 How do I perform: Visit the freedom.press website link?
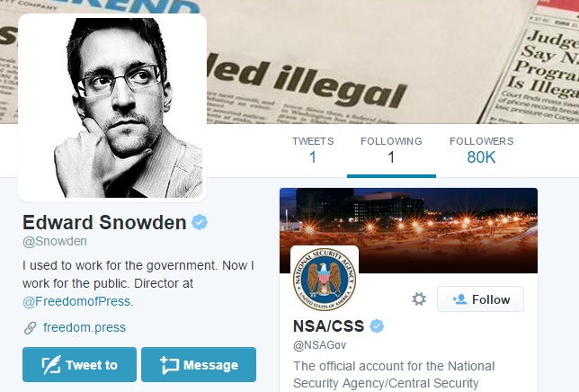(85, 328)
